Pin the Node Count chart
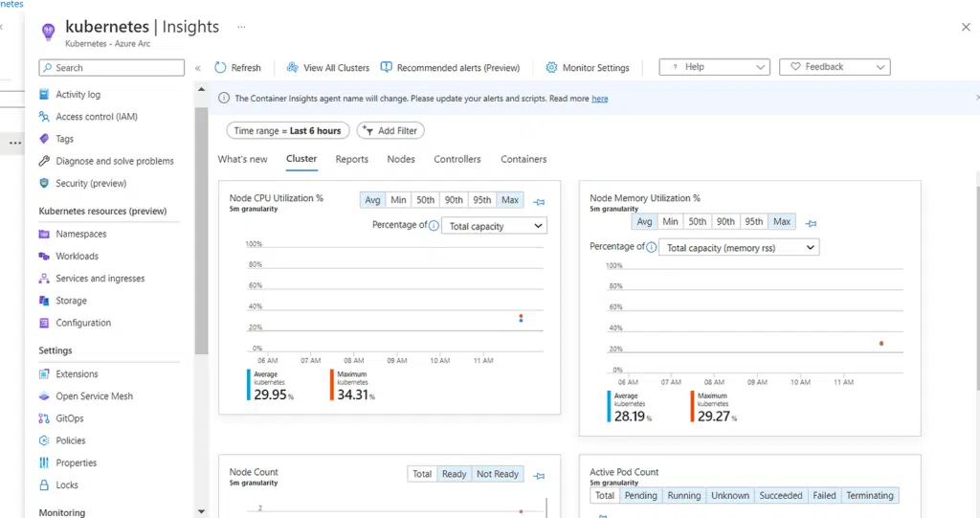This screenshot has width=980, height=518. (x=539, y=476)
